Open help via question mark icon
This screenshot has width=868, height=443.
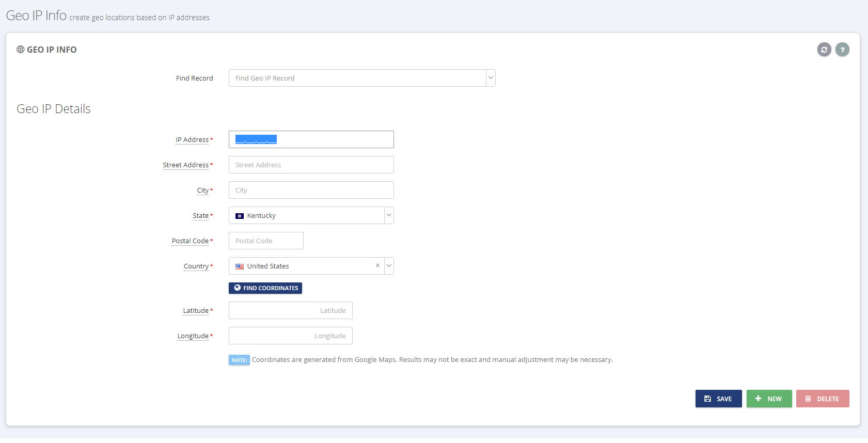tap(842, 50)
